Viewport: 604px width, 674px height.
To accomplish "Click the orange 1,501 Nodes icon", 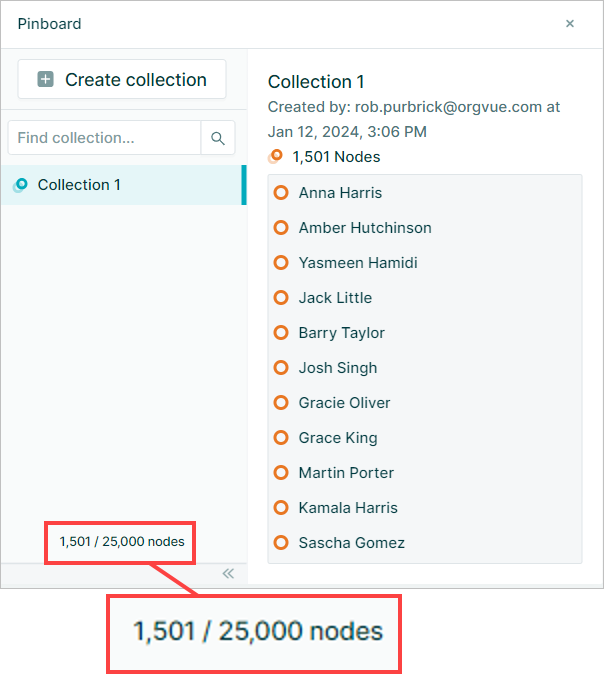I will [276, 156].
